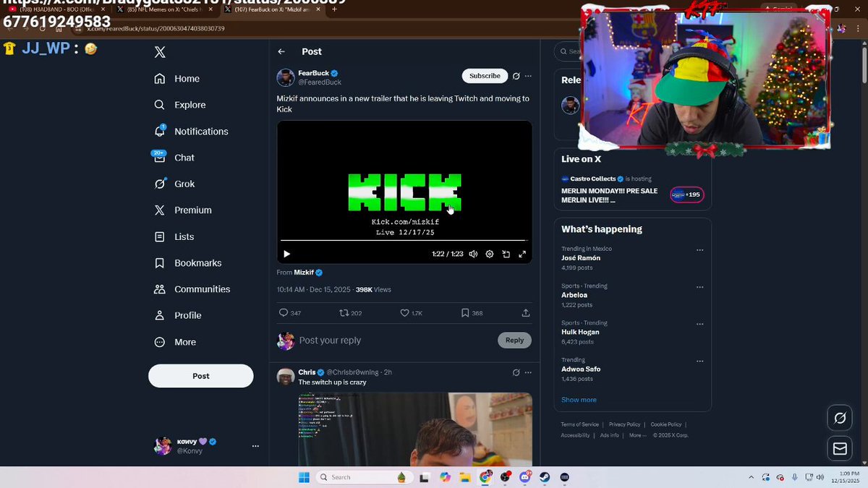Enter video fullscreen mode

(x=522, y=254)
